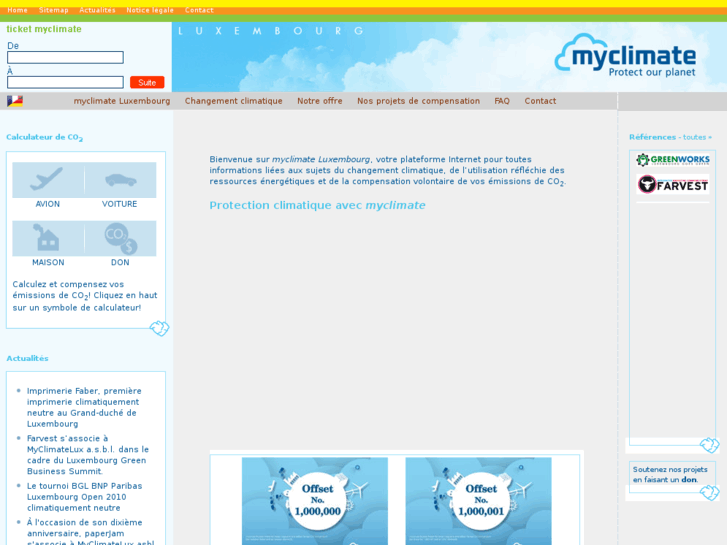Image resolution: width=727 pixels, height=545 pixels.
Task: Open the Maison house calculator icon
Action: 48,238
